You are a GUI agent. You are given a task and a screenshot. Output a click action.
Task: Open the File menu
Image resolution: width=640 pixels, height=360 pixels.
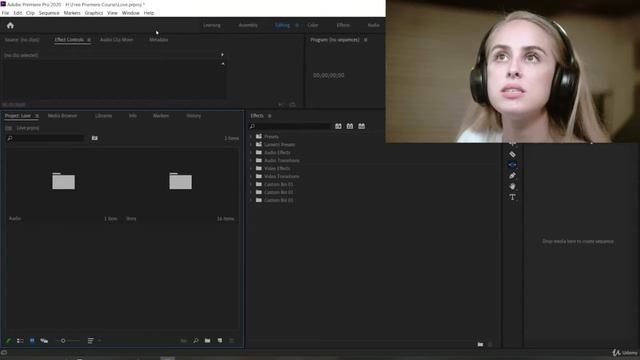[x=5, y=13]
